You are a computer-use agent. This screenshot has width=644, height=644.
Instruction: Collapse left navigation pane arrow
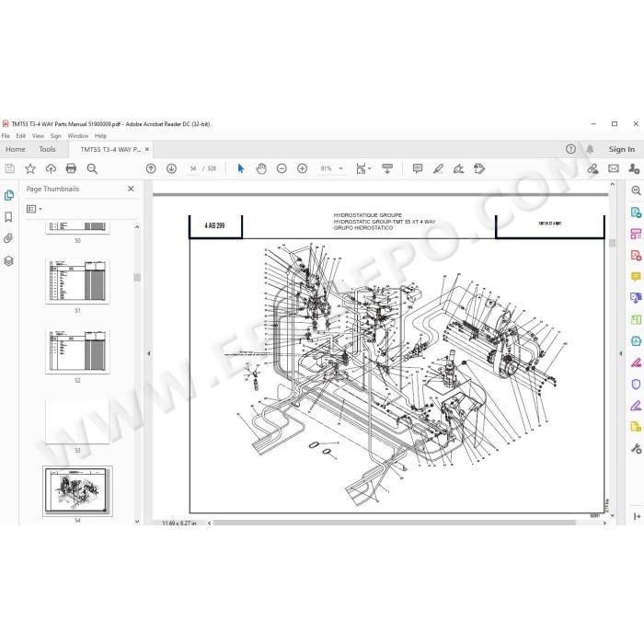coord(149,353)
